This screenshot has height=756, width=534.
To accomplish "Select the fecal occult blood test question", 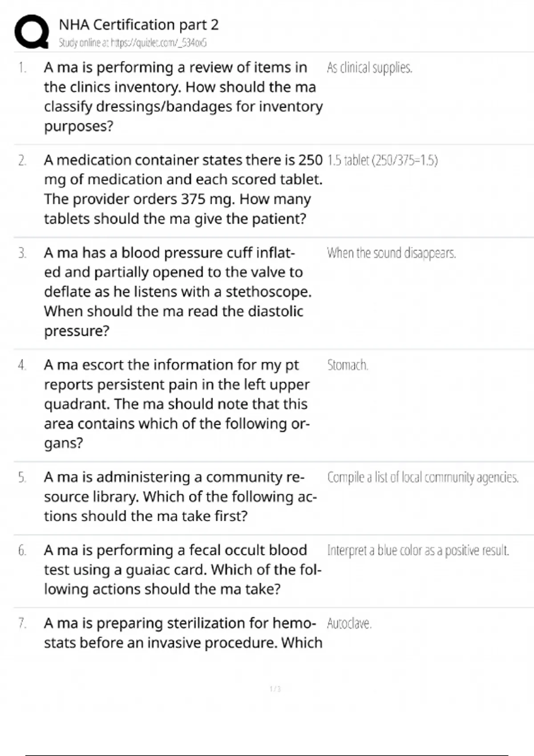I will [182, 570].
